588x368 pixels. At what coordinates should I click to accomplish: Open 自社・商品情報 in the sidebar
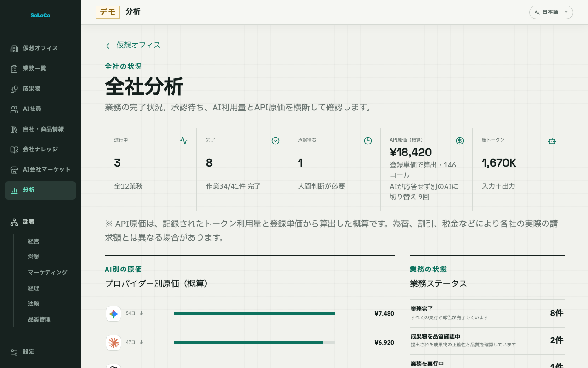pos(40,129)
